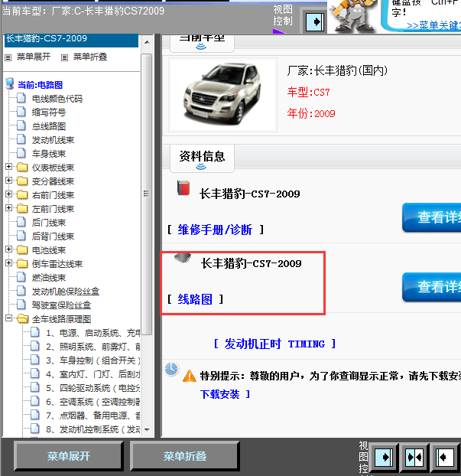Select 发动机舱保险丝盒 tree item
The width and height of the screenshot is (461, 476).
(x=66, y=292)
